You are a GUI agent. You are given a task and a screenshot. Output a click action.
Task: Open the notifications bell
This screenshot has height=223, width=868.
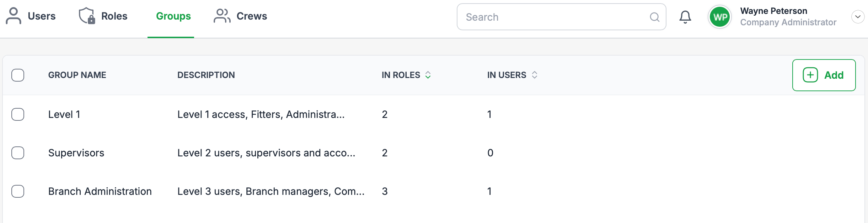(685, 17)
